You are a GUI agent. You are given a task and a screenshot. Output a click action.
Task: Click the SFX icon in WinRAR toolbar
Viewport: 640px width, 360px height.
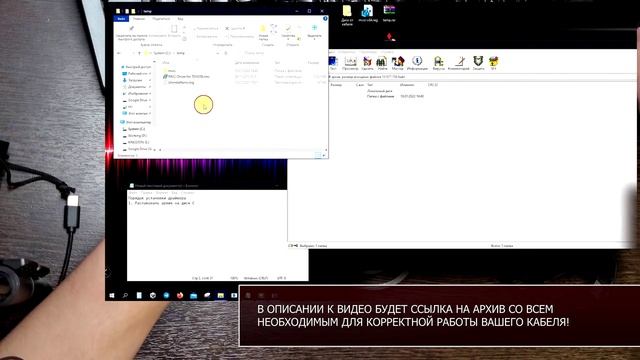click(493, 63)
